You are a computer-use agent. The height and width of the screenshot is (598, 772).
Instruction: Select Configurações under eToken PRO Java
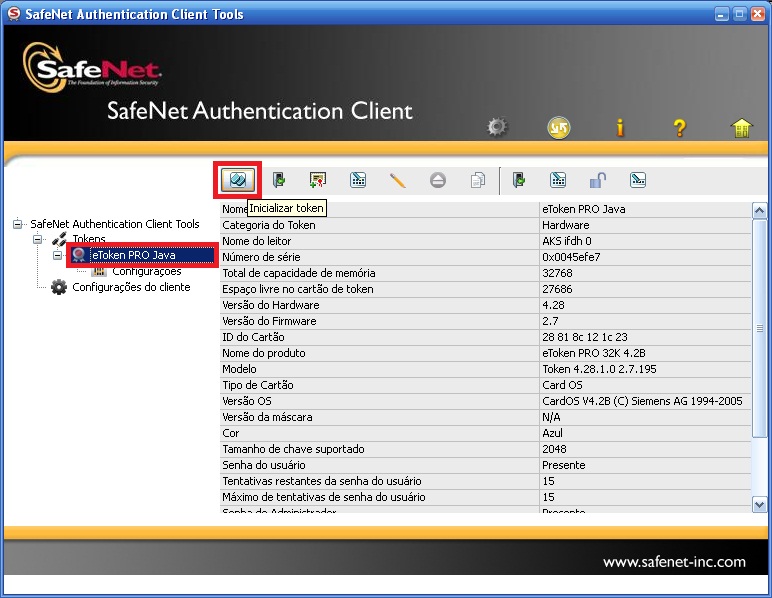(x=147, y=271)
